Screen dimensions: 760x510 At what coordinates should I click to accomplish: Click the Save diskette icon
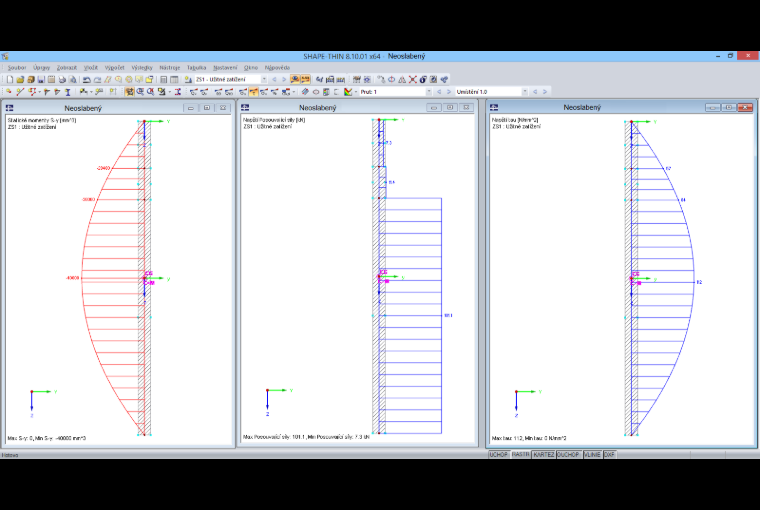click(41, 79)
